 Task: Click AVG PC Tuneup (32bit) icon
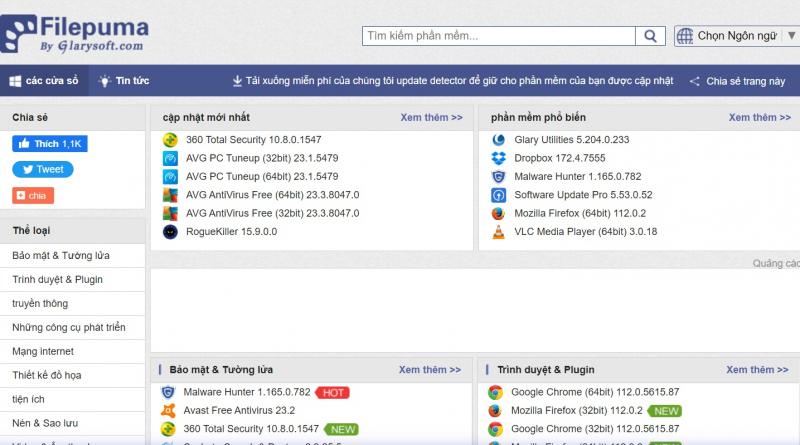[x=170, y=158]
